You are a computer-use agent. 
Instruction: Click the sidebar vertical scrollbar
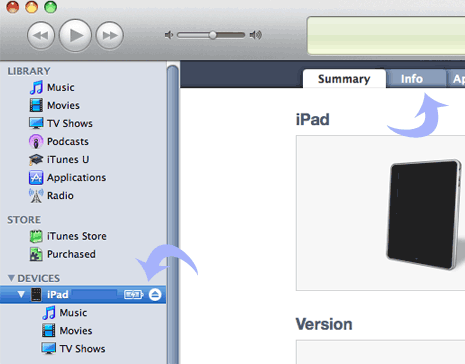click(x=173, y=213)
